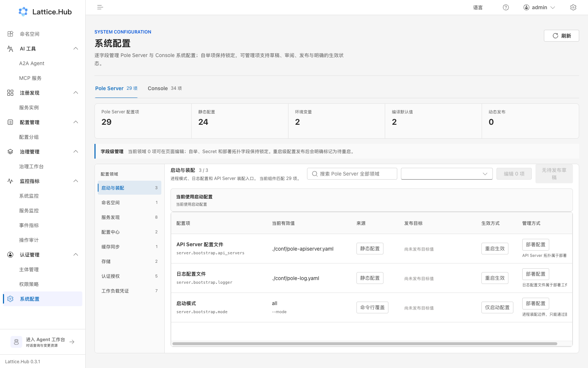Select 启动与装配 config domain
The width and height of the screenshot is (588, 368).
(x=129, y=188)
